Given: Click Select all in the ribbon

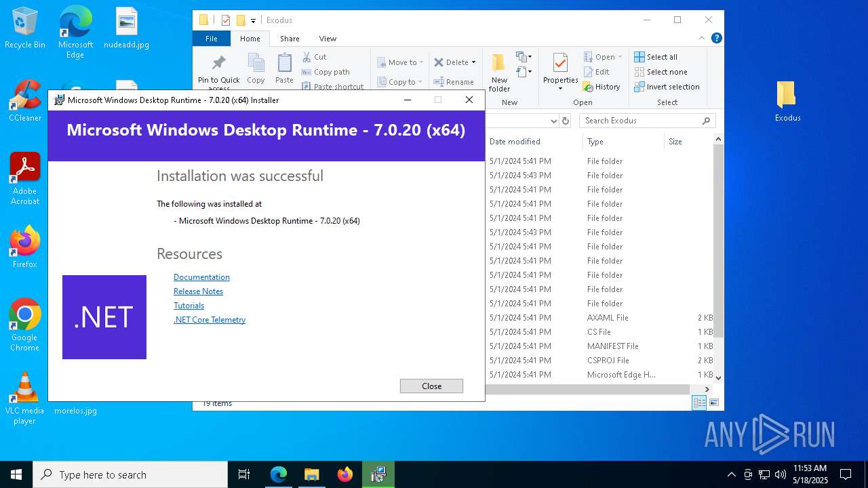Looking at the screenshot, I should click(x=656, y=57).
